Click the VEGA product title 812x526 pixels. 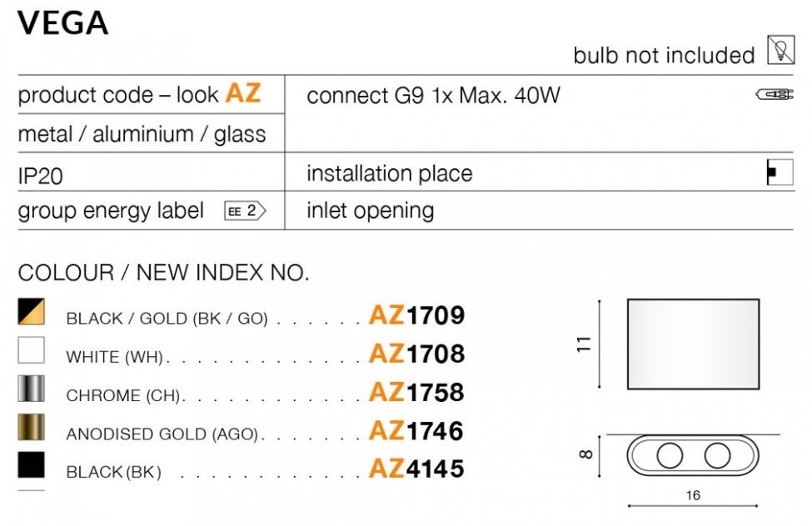point(63,24)
